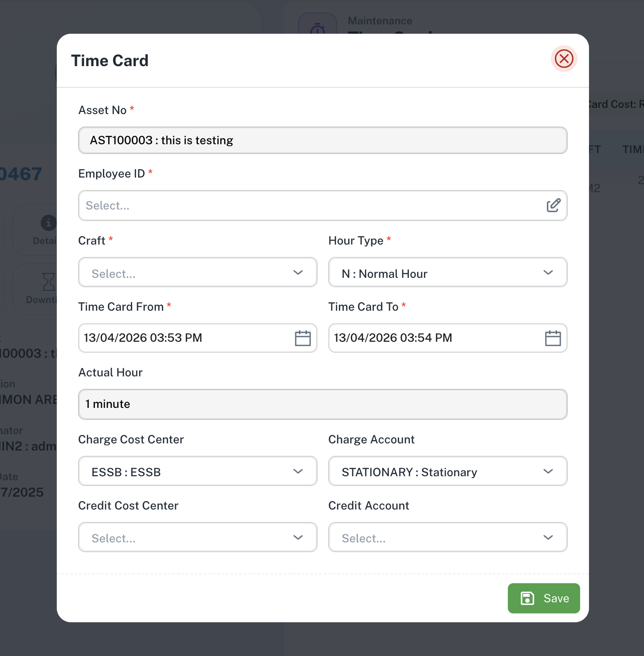The image size is (644, 656).
Task: Close the Time Card dialog
Action: coord(564,59)
